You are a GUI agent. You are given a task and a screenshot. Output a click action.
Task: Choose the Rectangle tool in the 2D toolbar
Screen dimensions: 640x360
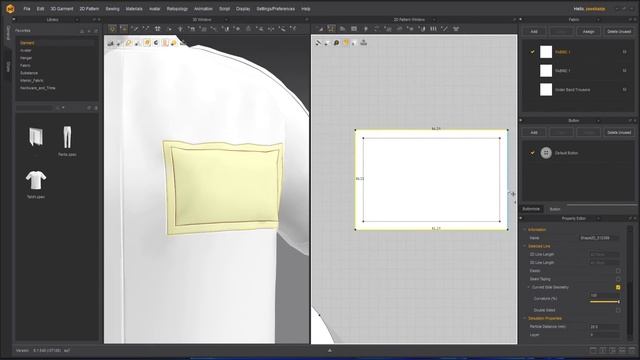point(354,29)
